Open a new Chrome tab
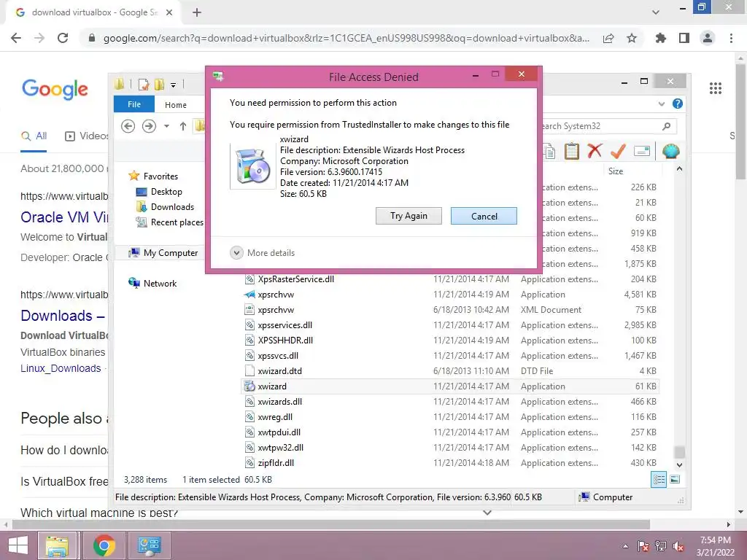This screenshot has height=560, width=747. (197, 12)
